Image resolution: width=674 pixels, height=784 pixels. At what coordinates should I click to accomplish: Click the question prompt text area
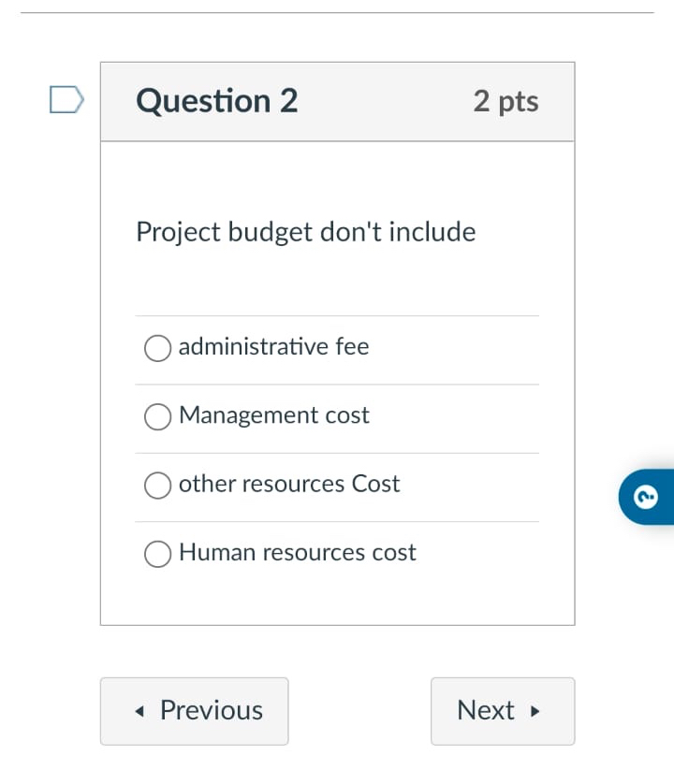(x=305, y=232)
